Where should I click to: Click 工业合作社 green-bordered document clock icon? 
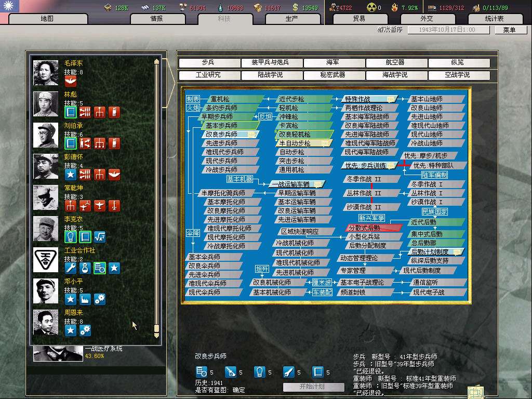(x=100, y=268)
